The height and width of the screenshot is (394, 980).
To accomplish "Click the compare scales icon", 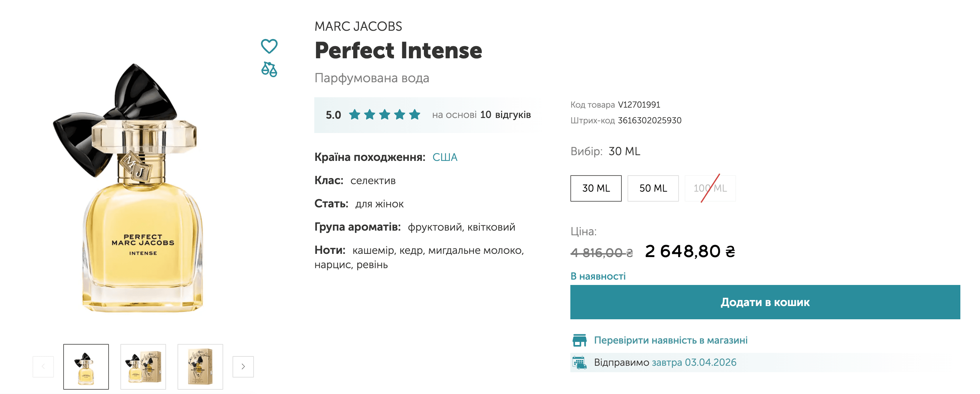I will coord(269,69).
